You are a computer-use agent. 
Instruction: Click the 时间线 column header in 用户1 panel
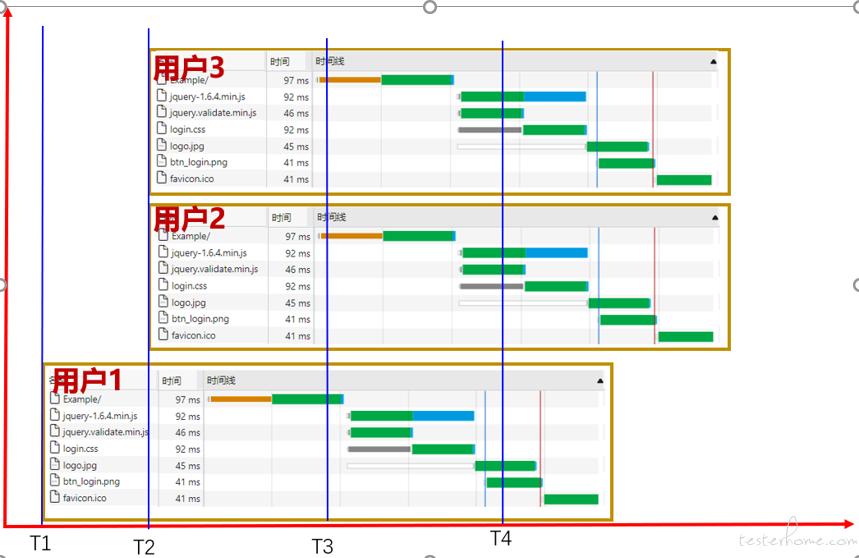(x=220, y=381)
